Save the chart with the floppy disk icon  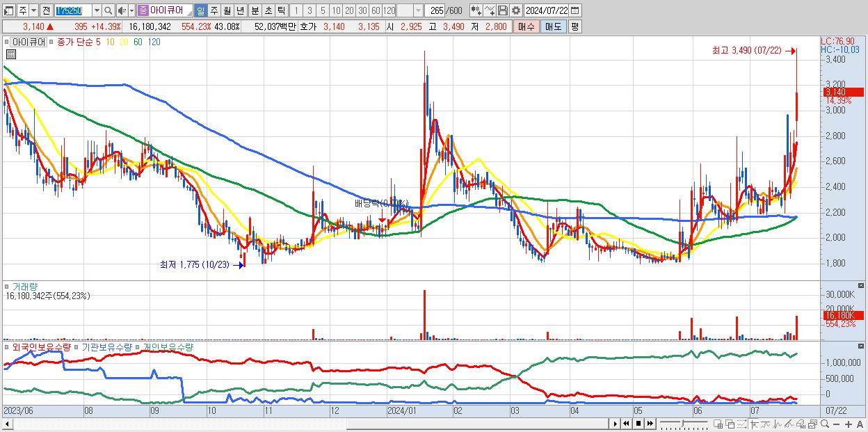(503, 10)
